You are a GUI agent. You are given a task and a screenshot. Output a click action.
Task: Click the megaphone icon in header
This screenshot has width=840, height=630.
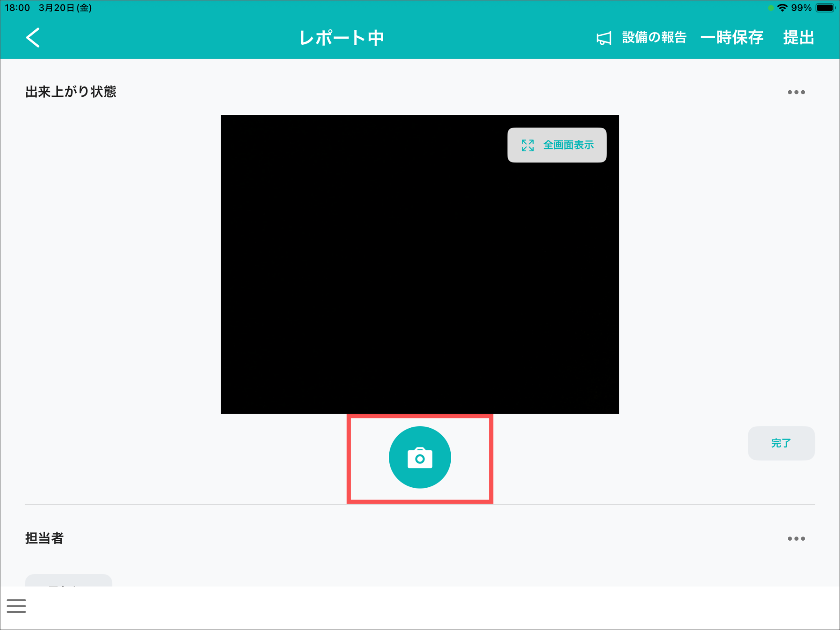603,38
